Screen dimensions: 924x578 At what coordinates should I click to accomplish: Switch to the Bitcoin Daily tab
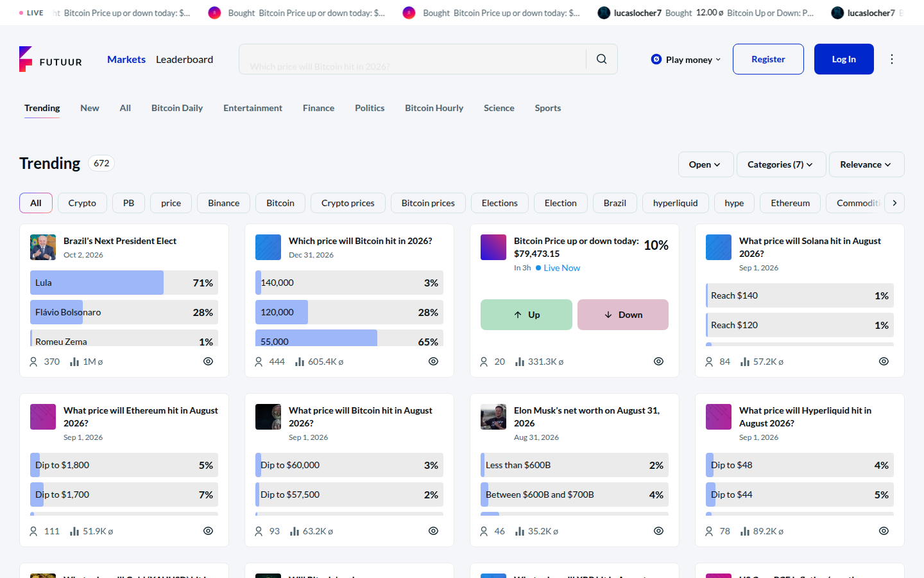177,108
